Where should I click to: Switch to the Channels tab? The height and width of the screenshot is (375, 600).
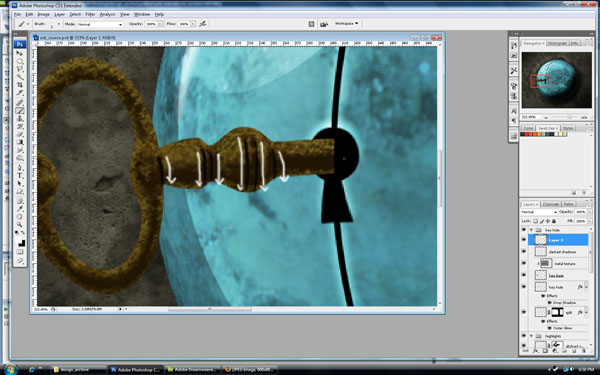click(551, 204)
